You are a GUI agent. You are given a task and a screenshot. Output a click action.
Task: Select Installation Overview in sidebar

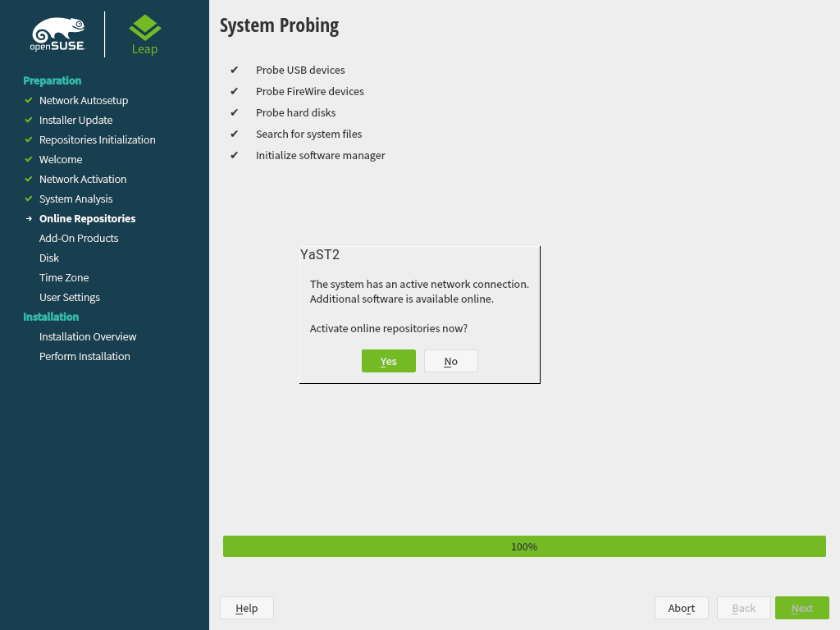point(88,336)
